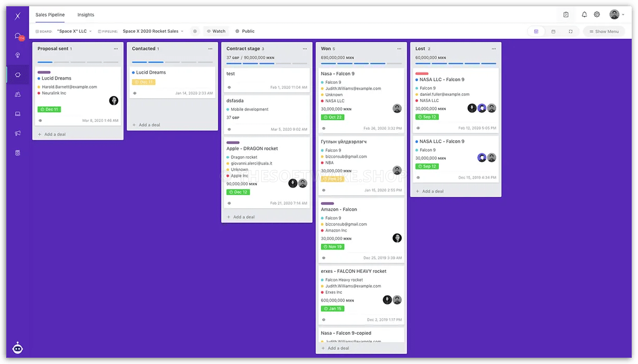The width and height of the screenshot is (638, 364).
Task: Click Neuralink Inc on Lucid Dreams card
Action: click(54, 93)
